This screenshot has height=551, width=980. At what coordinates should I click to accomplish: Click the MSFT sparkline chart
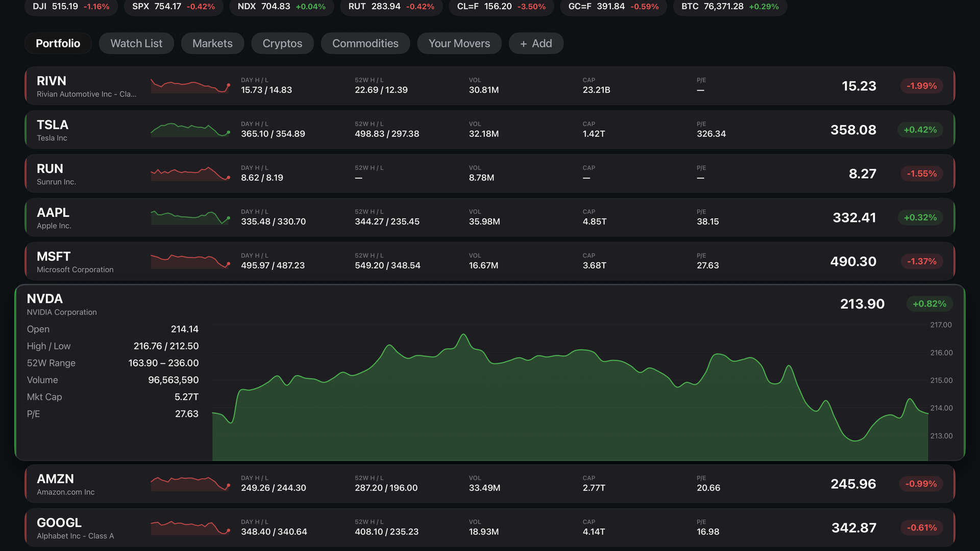[190, 261]
